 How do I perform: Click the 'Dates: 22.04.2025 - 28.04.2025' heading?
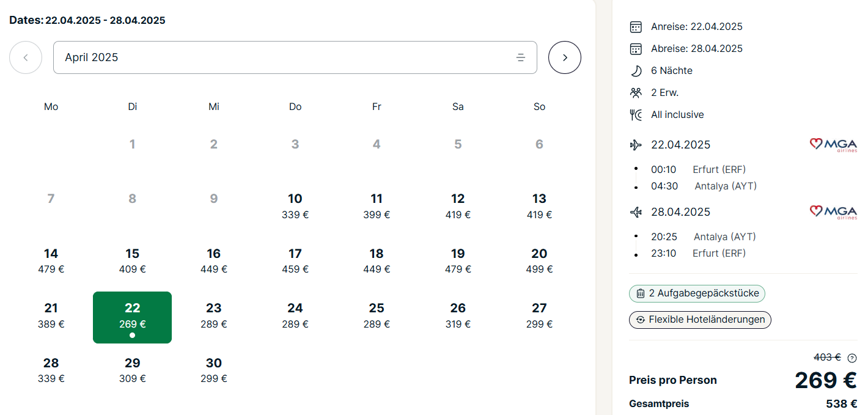coord(87,20)
